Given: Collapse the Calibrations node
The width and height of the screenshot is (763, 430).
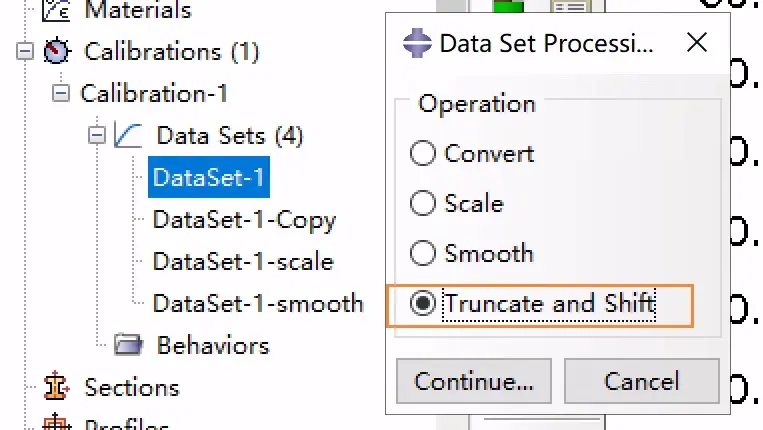Looking at the screenshot, I should [25, 51].
